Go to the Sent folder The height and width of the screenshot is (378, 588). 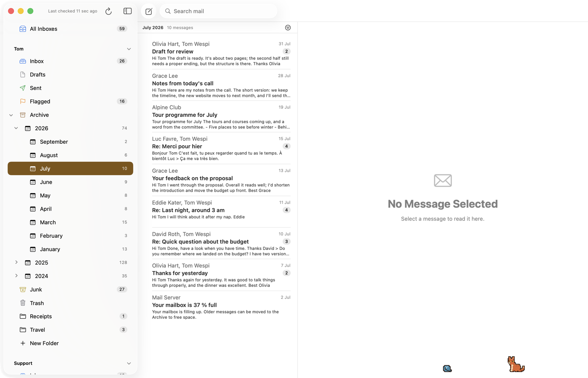71,88
